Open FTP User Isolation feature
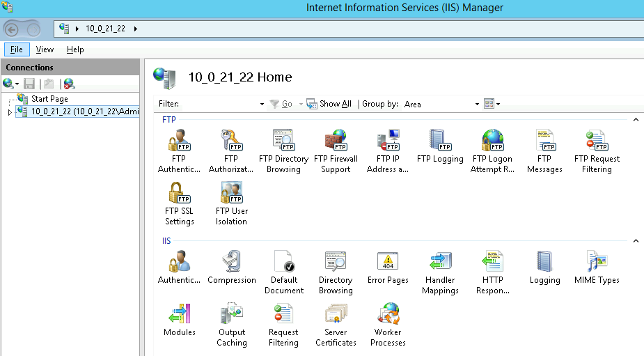This screenshot has width=644, height=356. (231, 203)
